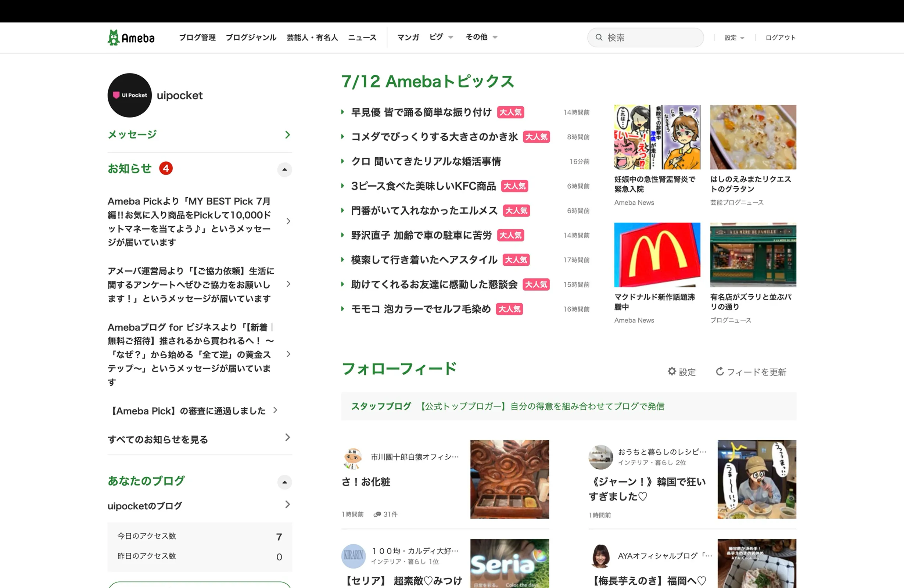The height and width of the screenshot is (588, 904).
Task: Click the 大人気 pink badge on KFC topic
Action: tap(515, 186)
